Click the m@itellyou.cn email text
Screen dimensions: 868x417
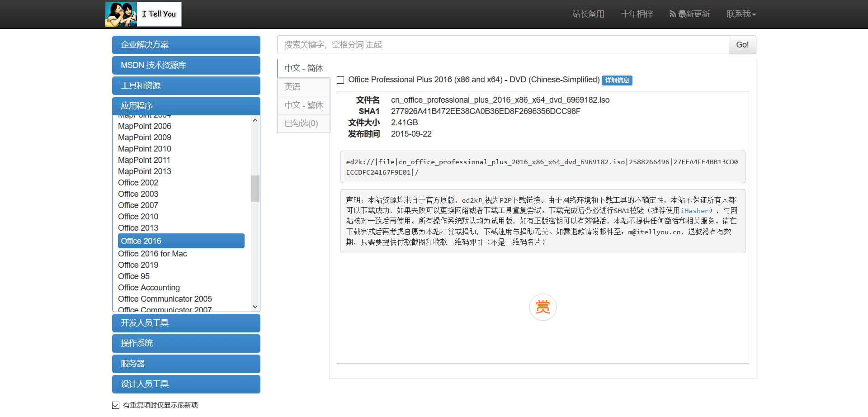tap(654, 232)
